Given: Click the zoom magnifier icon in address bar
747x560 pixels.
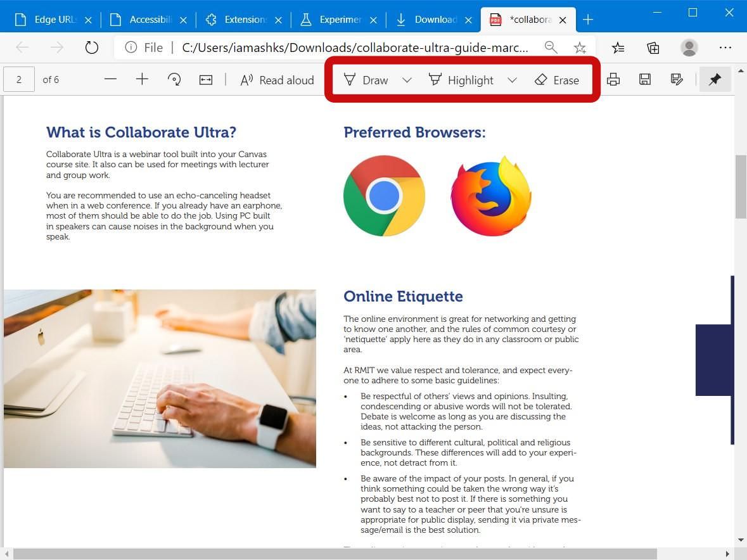Looking at the screenshot, I should pos(551,47).
